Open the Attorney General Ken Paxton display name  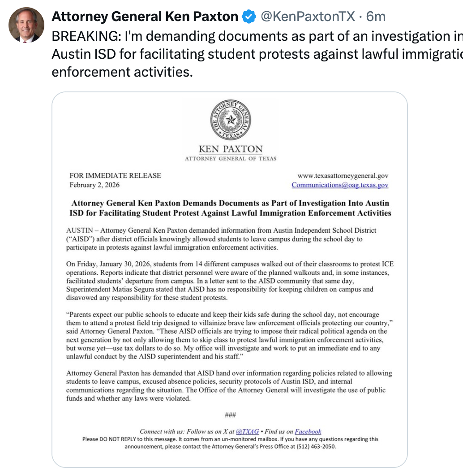(x=145, y=17)
